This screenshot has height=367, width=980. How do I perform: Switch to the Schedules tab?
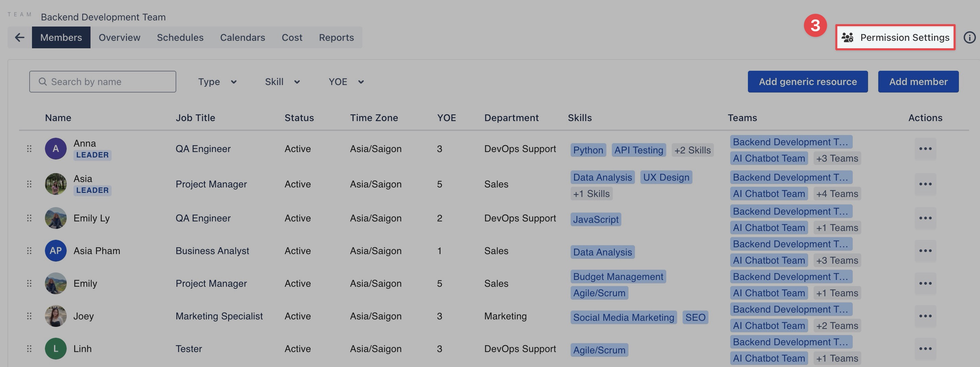(180, 37)
